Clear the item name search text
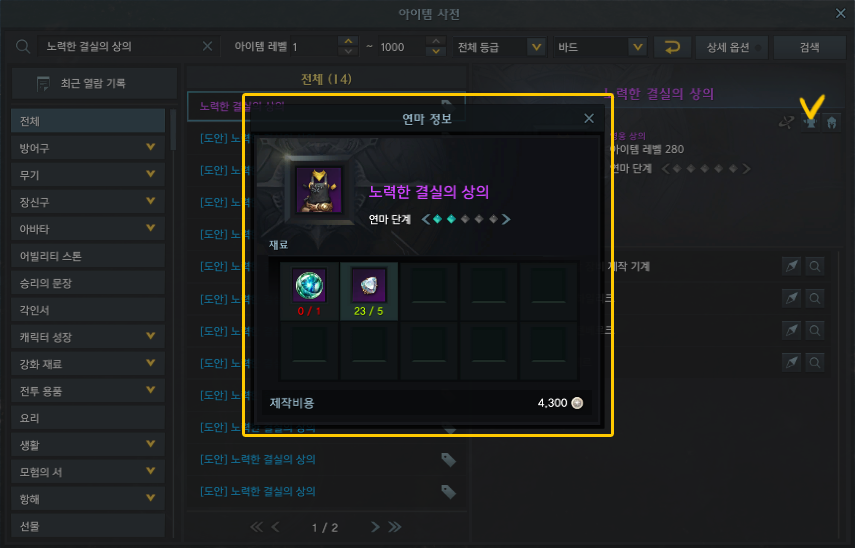Viewport: 855px width, 548px height. (207, 46)
